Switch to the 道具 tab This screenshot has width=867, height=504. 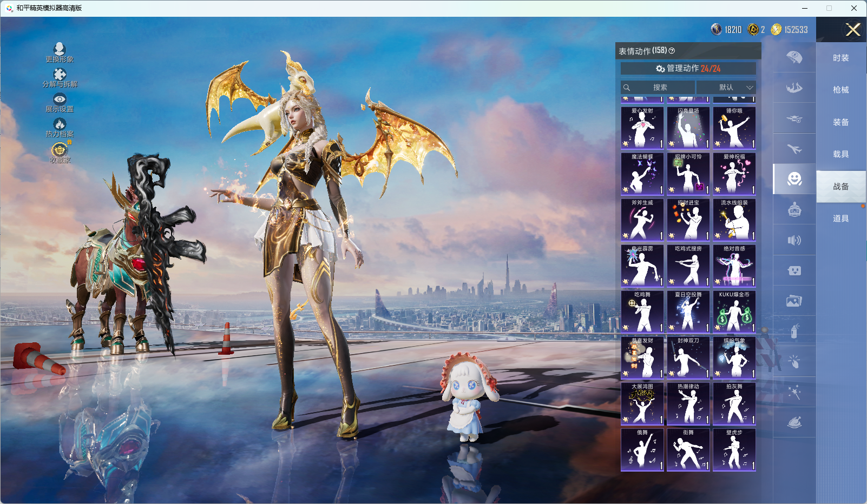coord(840,218)
